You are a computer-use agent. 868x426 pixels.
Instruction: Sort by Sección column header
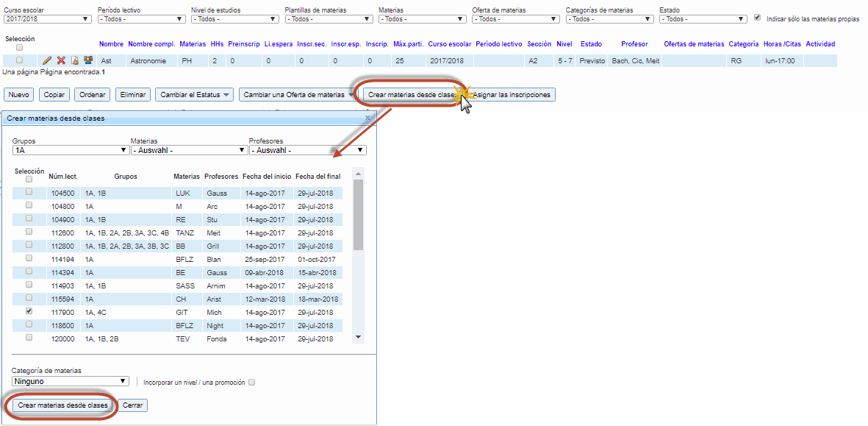pos(539,43)
